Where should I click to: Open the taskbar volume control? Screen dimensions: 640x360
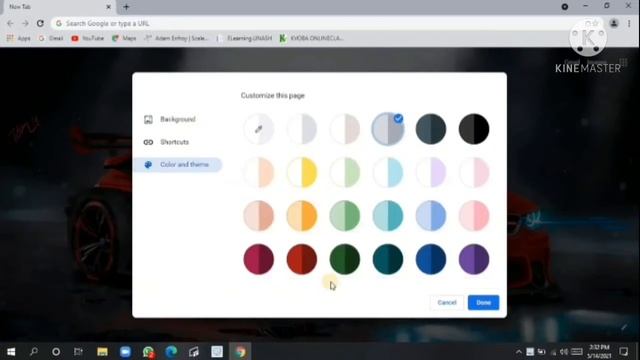point(564,352)
